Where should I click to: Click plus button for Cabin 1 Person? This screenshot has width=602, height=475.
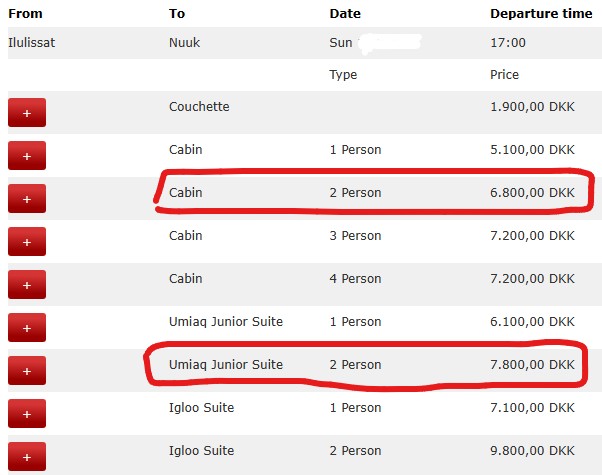point(27,156)
